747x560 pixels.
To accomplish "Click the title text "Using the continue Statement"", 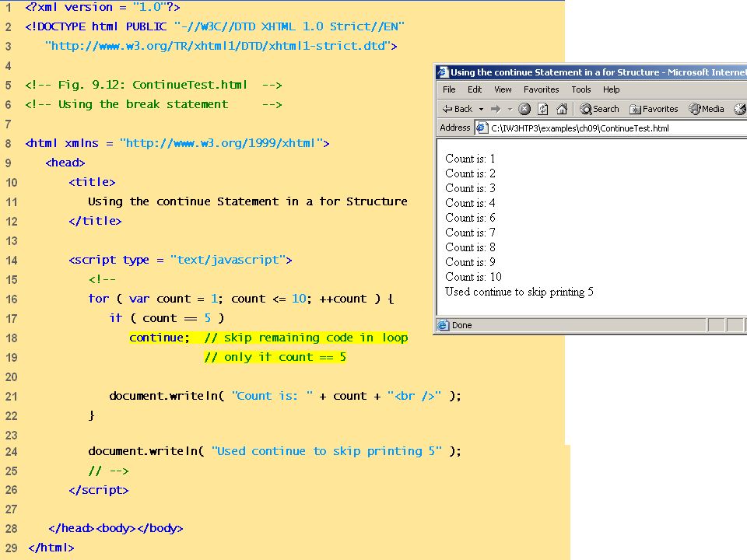I will pyautogui.click(x=247, y=201).
